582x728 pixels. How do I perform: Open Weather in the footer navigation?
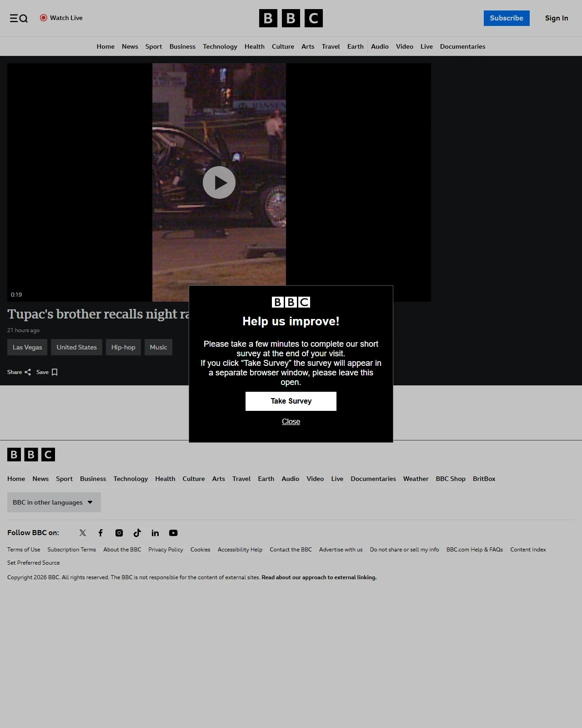click(416, 479)
